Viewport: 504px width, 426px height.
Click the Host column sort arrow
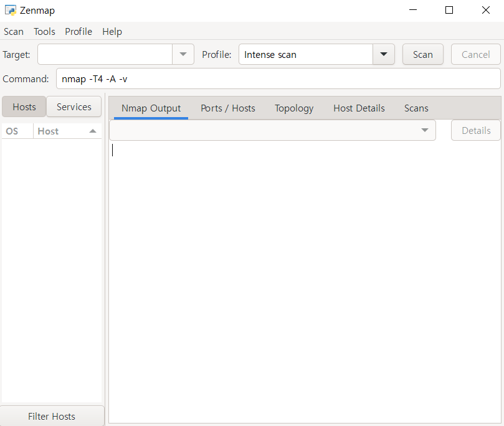(x=93, y=131)
